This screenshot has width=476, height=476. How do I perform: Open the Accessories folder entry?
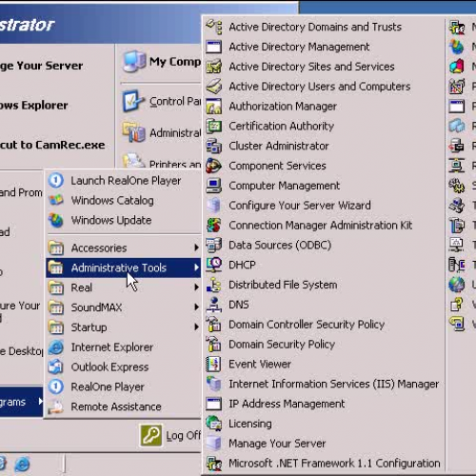pos(124,248)
